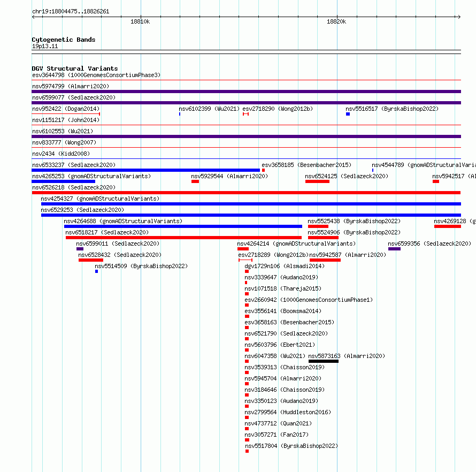Open the nsv3350123 (Audano2019) label
This screenshot has height=472, width=476.
tap(281, 401)
